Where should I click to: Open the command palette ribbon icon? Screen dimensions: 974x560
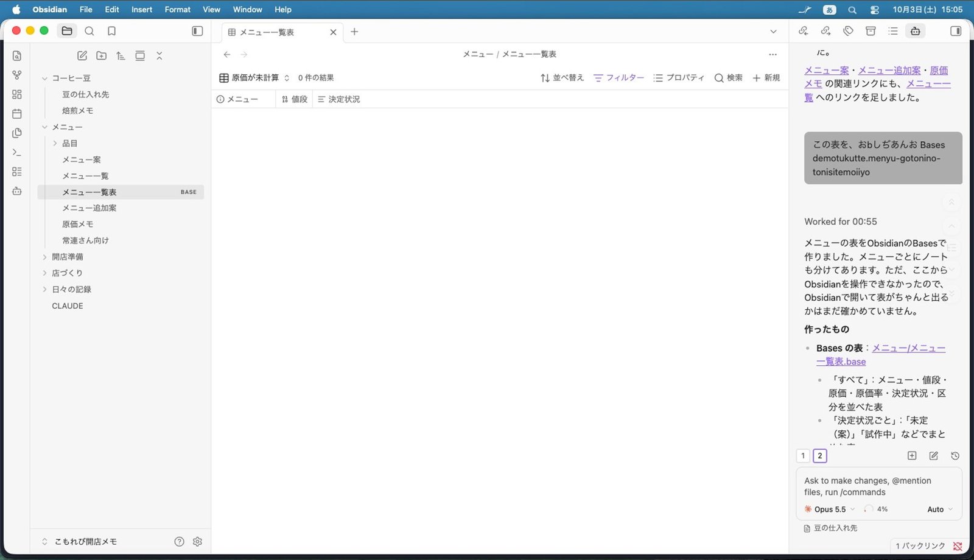17,152
